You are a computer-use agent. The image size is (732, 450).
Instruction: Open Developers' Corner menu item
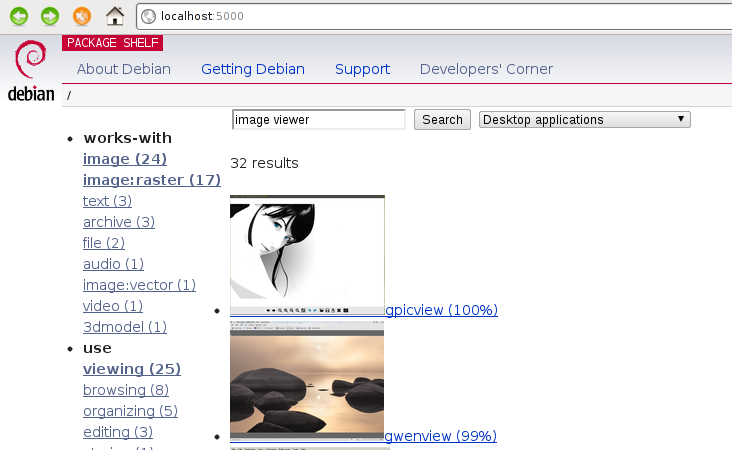[x=486, y=69]
